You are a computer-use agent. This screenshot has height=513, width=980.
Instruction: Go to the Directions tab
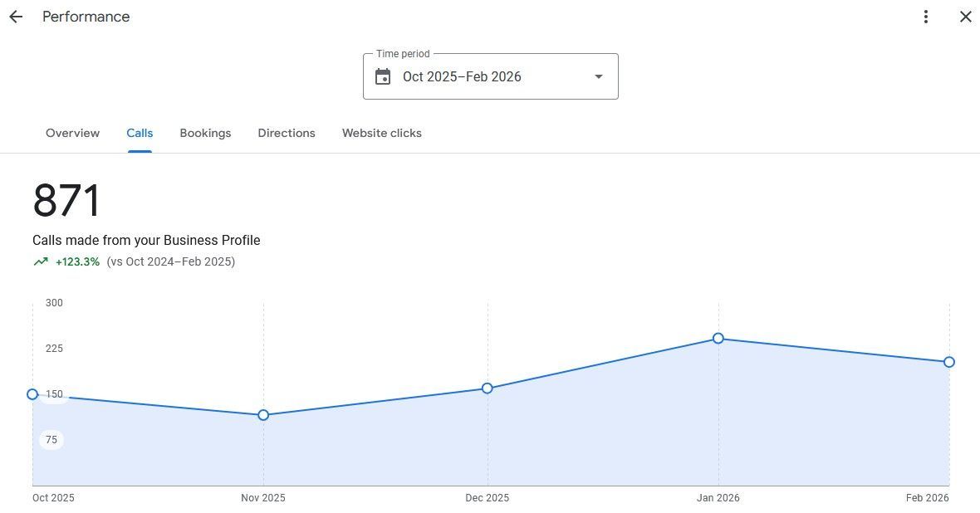click(287, 133)
